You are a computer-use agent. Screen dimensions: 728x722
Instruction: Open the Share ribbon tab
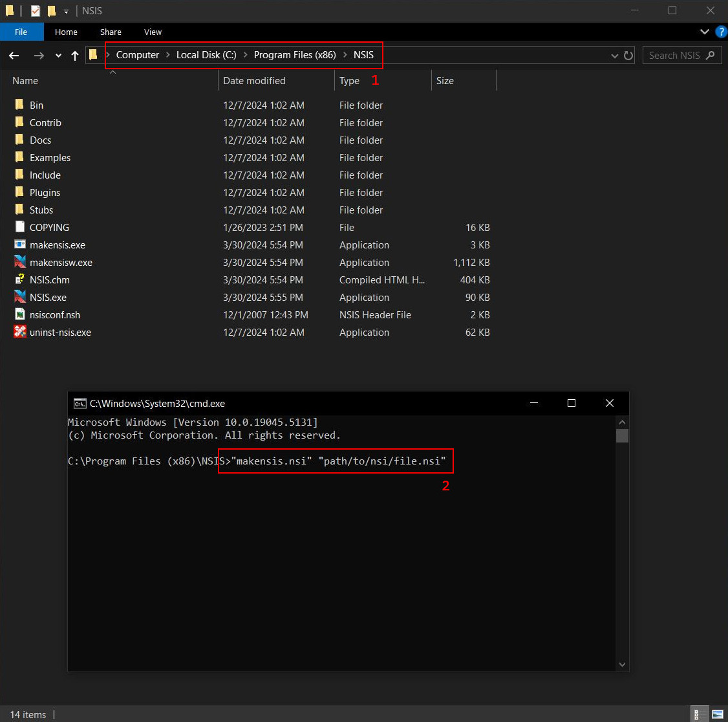pyautogui.click(x=111, y=32)
